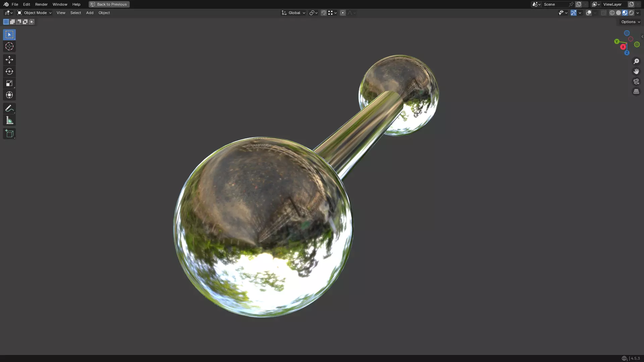Toggle viewport gizmos display

pyautogui.click(x=574, y=13)
